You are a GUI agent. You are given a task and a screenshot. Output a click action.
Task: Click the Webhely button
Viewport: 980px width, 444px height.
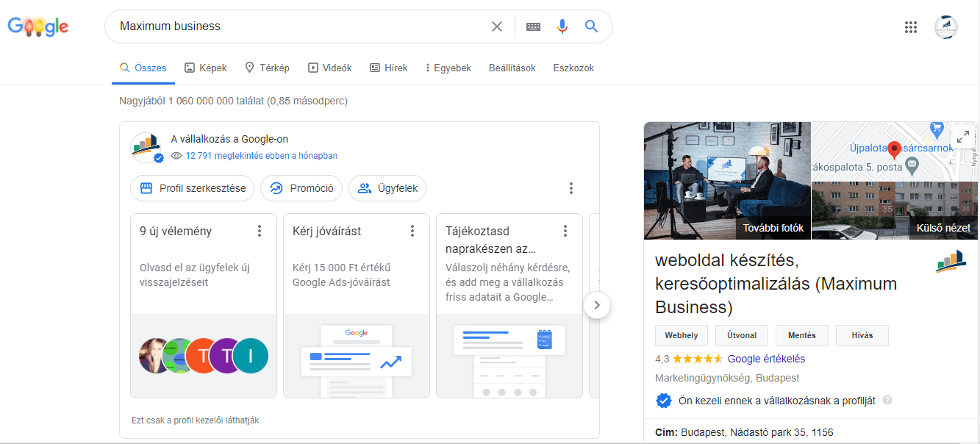tap(682, 335)
